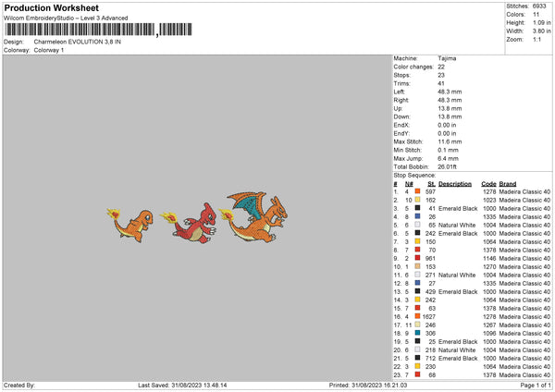Click the Machine value Tajima
This screenshot has width=555, height=392.
click(447, 58)
